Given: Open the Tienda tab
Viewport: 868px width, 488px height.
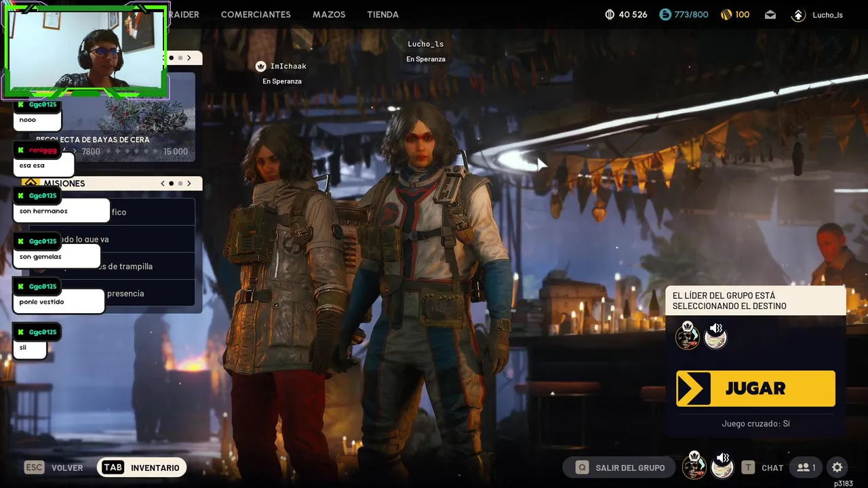Looking at the screenshot, I should pos(383,14).
